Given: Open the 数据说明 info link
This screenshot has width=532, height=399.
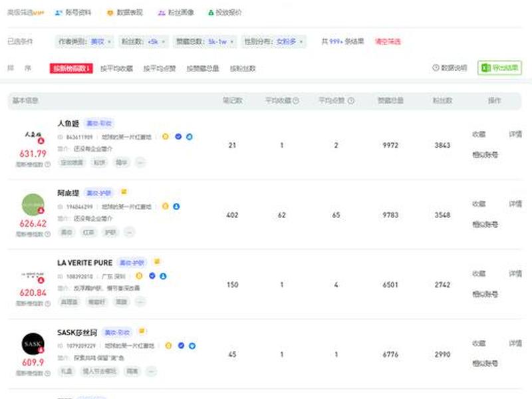Looking at the screenshot, I should tap(450, 68).
